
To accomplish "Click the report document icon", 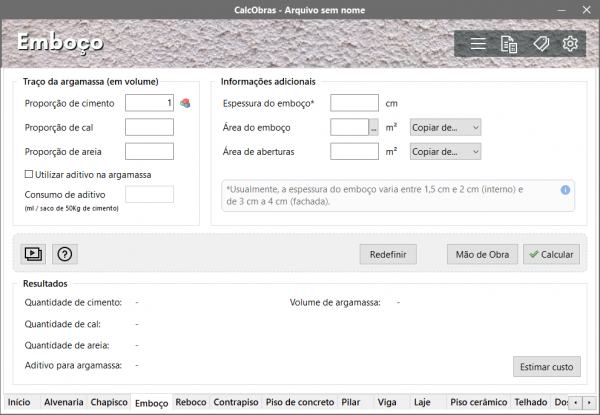I will [509, 44].
